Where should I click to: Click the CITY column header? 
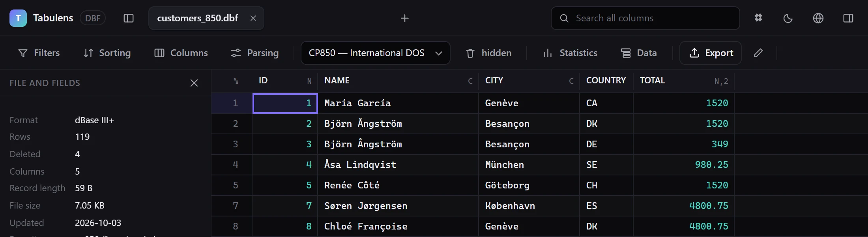(529, 81)
